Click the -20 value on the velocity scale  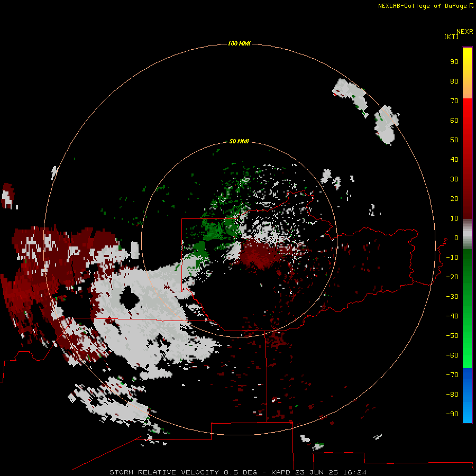452,277
